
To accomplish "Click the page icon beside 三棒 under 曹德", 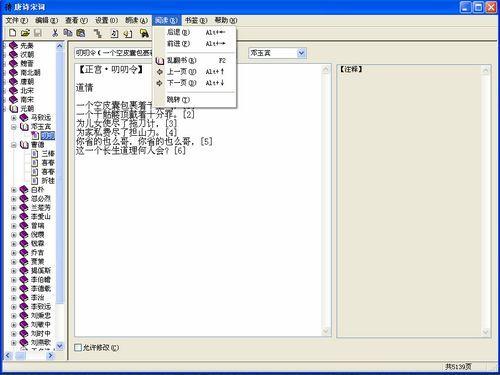I will (x=35, y=154).
